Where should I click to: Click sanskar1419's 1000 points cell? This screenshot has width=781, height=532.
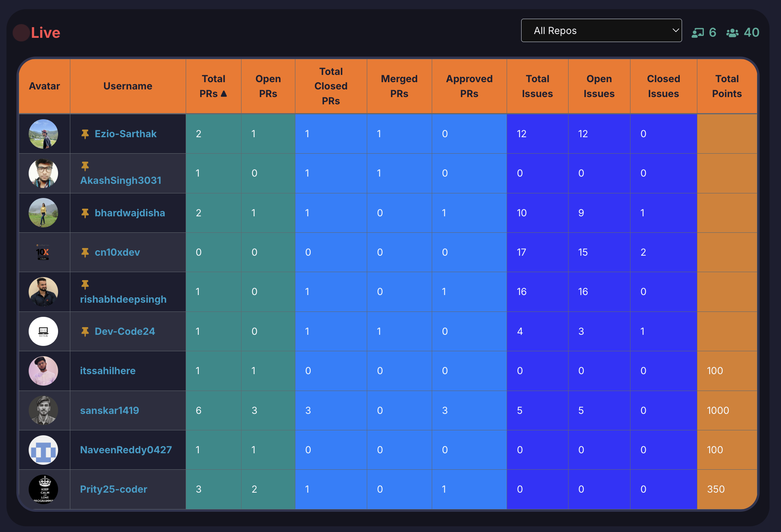[x=718, y=410]
